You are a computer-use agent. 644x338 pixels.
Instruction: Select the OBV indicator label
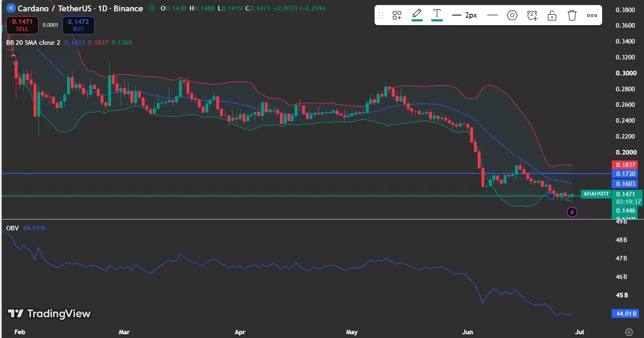pos(13,228)
